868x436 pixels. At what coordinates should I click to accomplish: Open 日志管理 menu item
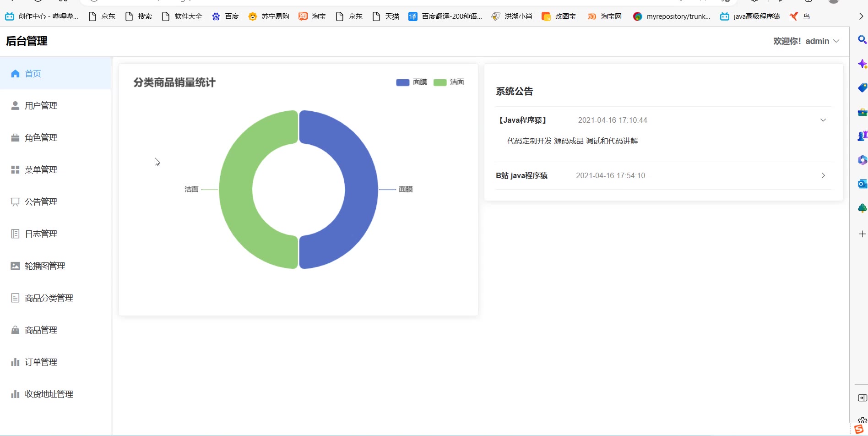[x=55, y=234]
